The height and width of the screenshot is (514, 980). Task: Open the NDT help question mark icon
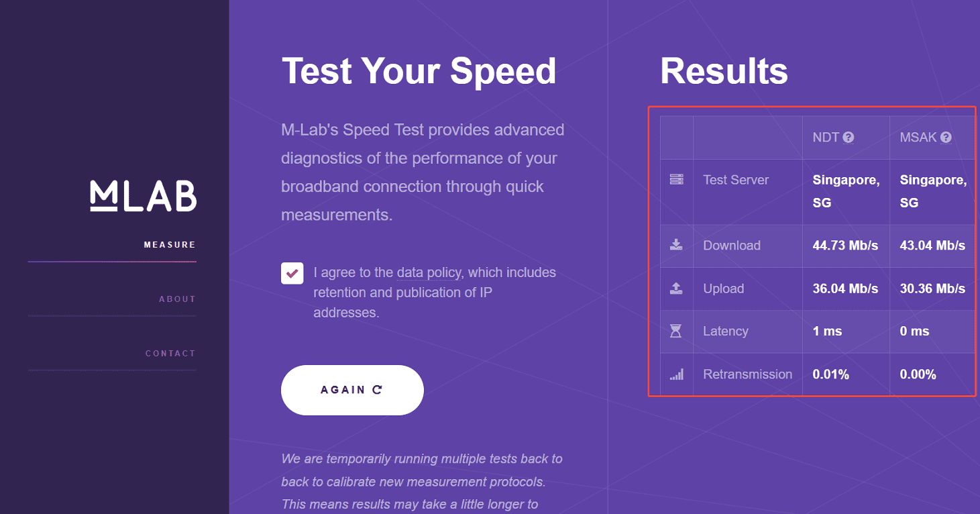849,137
